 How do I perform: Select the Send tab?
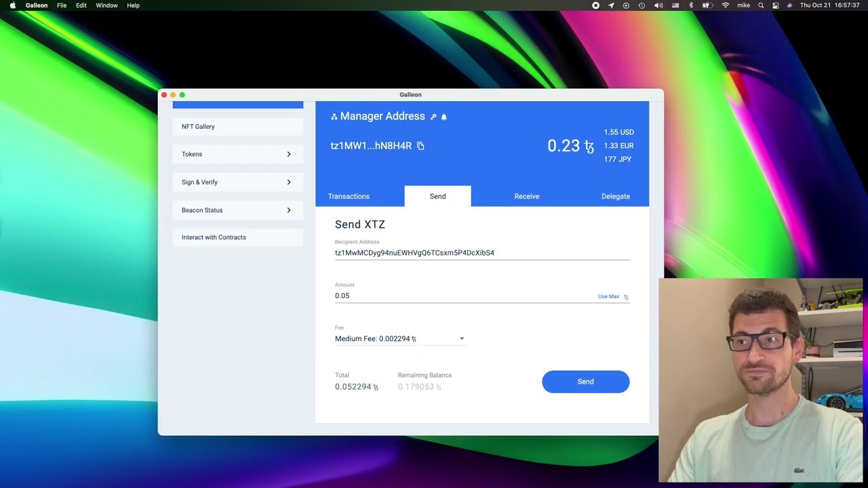pyautogui.click(x=437, y=197)
